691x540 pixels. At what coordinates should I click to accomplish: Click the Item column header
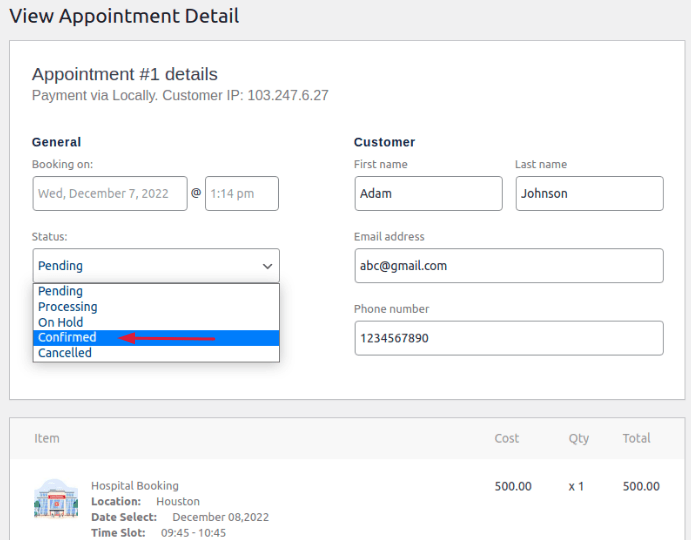tap(47, 438)
